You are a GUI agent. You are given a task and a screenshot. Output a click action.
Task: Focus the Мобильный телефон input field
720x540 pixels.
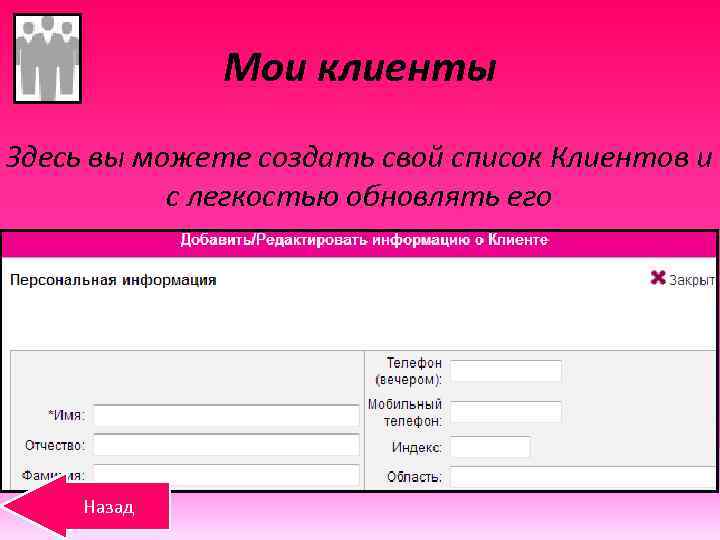[x=506, y=412]
